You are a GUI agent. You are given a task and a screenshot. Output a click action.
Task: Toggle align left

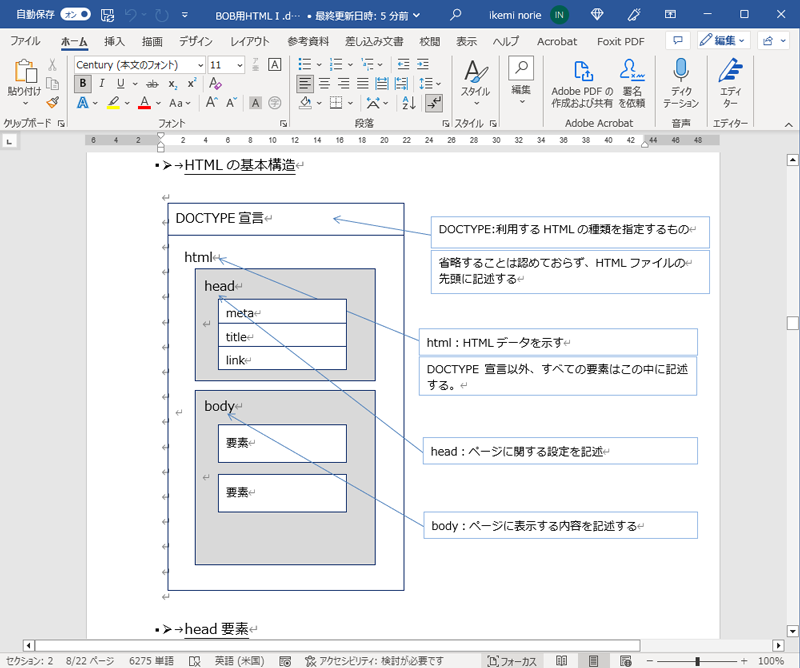point(305,84)
